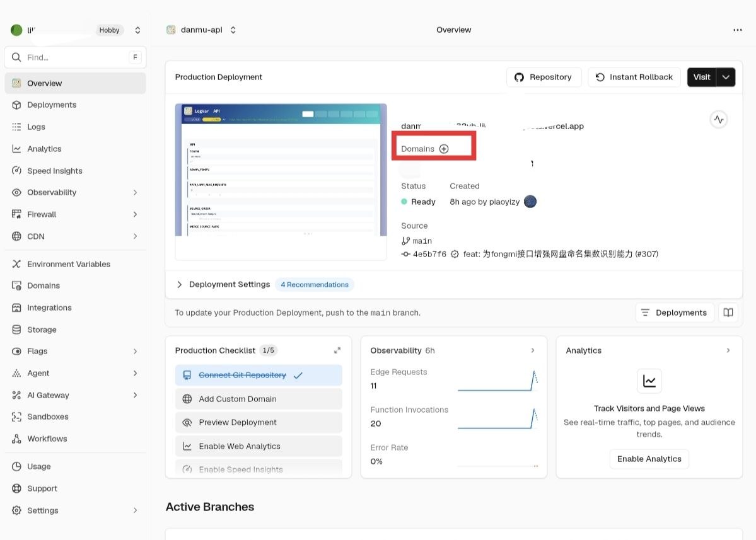
Task: Click the Edge Requests sparkline chart
Action: 497,381
